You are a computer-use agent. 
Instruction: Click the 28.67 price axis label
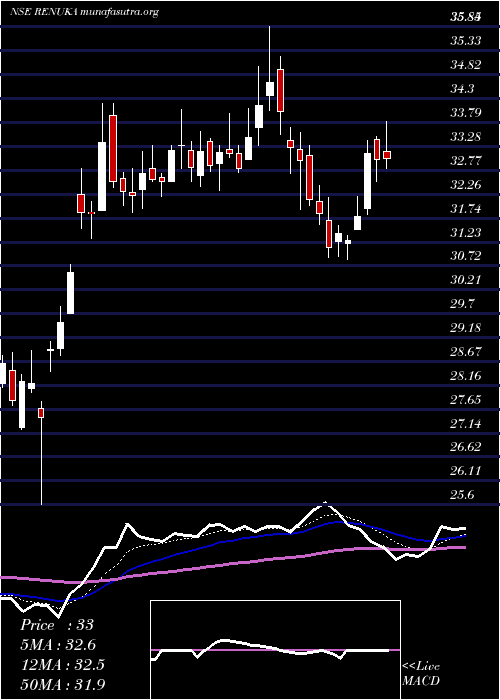(466, 352)
